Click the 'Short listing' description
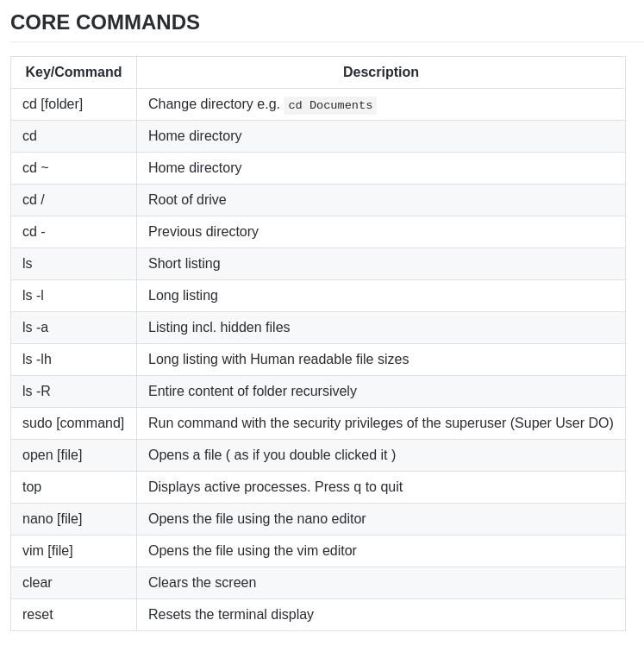The width and height of the screenshot is (644, 645). (184, 264)
